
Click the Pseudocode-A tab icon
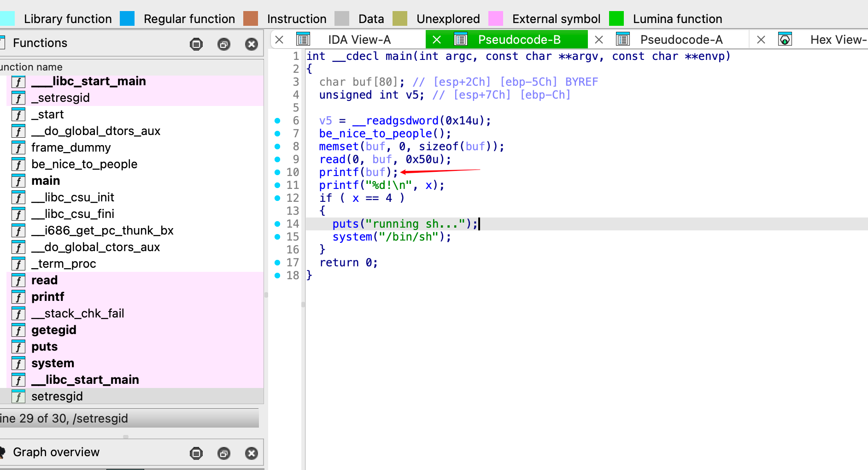(622, 40)
